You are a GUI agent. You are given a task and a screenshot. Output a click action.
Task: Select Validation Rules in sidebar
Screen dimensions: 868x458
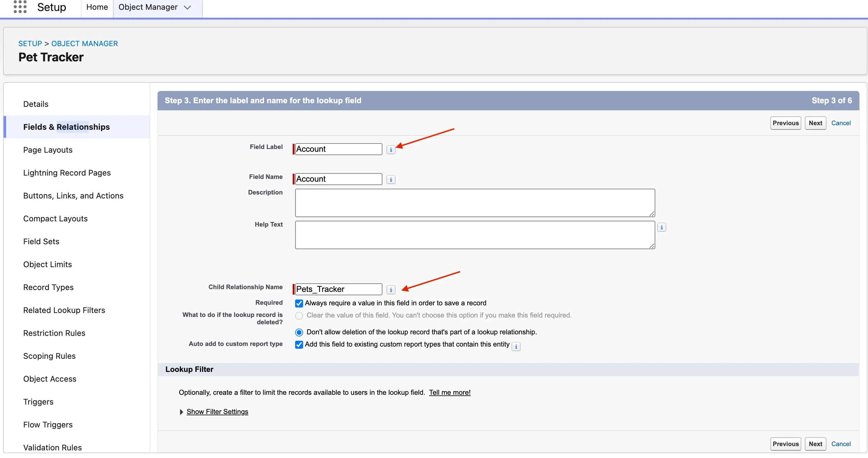pos(52,448)
